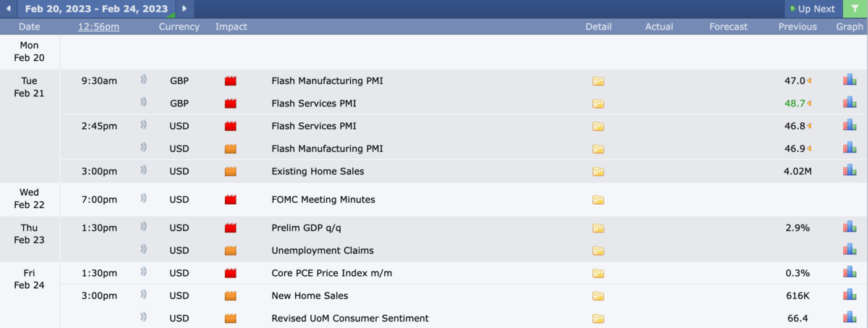Click the Currency column header
The image size is (868, 328).
pos(179,27)
